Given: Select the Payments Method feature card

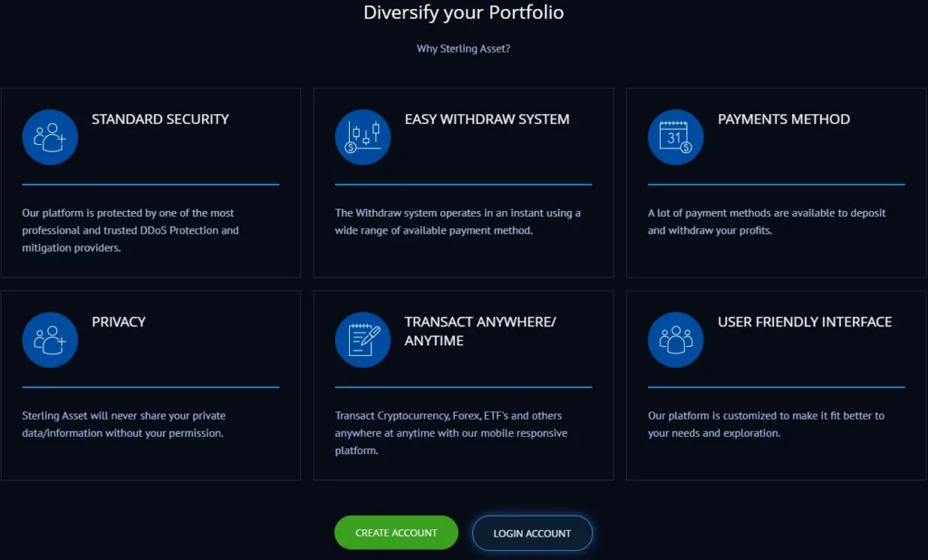Looking at the screenshot, I should coord(776,181).
